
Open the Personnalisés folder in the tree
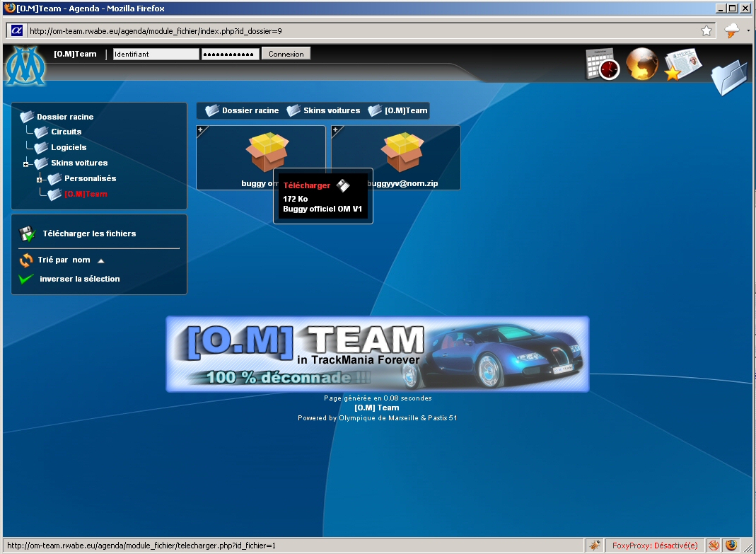(x=90, y=178)
